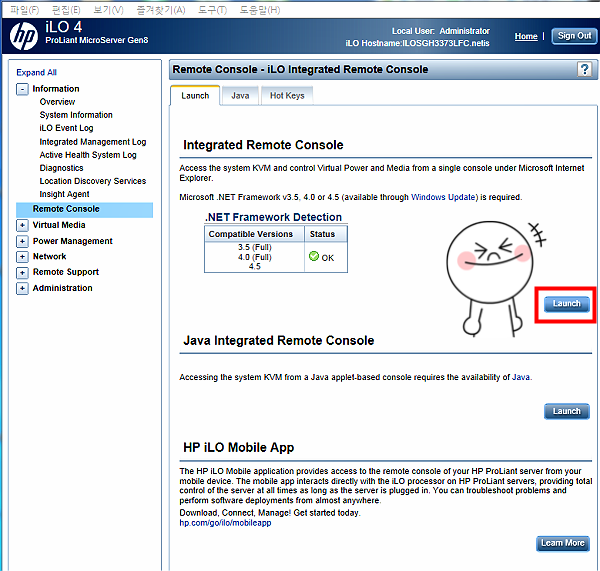The width and height of the screenshot is (600, 571).
Task: Click the Home link
Action: tap(526, 36)
